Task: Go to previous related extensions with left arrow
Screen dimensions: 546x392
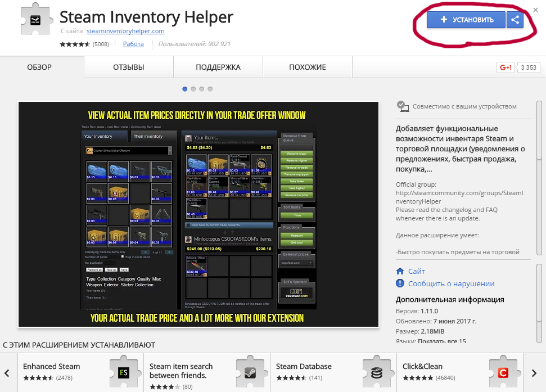Action: (7, 373)
